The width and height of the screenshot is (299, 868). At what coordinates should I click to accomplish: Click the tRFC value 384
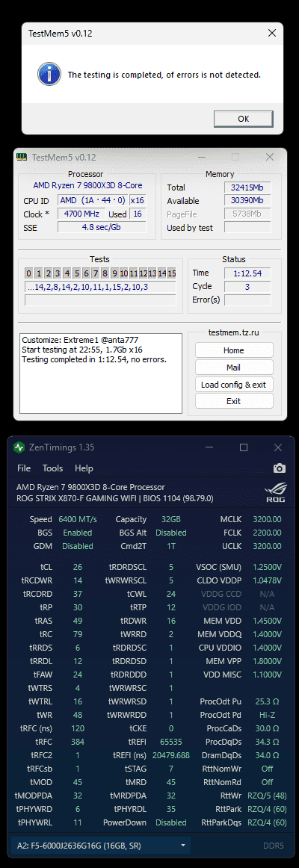pos(78,741)
